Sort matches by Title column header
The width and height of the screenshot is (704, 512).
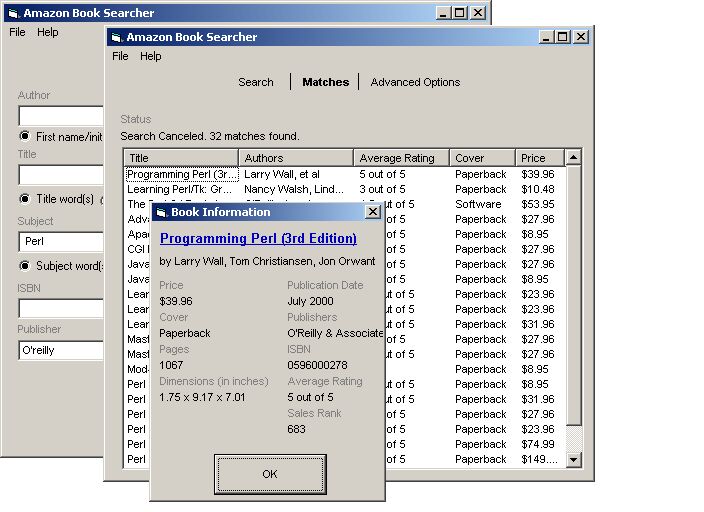pos(181,158)
